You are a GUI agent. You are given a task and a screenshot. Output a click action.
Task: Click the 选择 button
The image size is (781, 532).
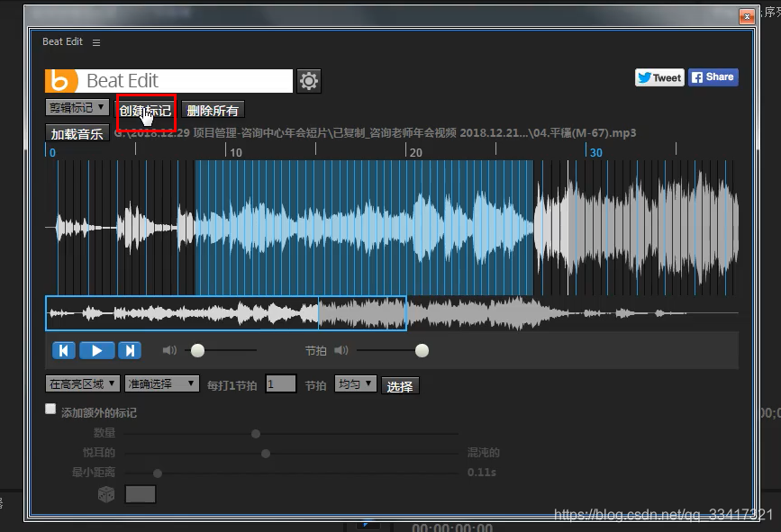400,386
